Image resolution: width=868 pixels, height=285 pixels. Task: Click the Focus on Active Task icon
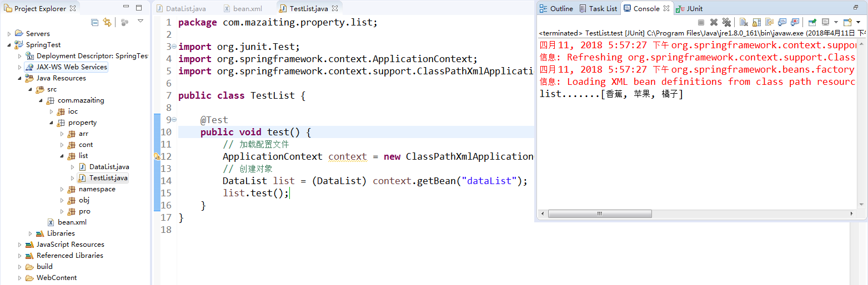pos(125,22)
